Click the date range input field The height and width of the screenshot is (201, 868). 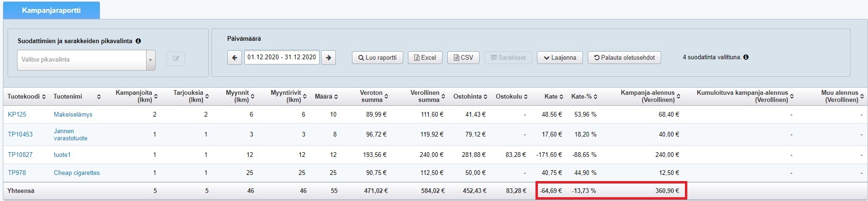coord(282,57)
